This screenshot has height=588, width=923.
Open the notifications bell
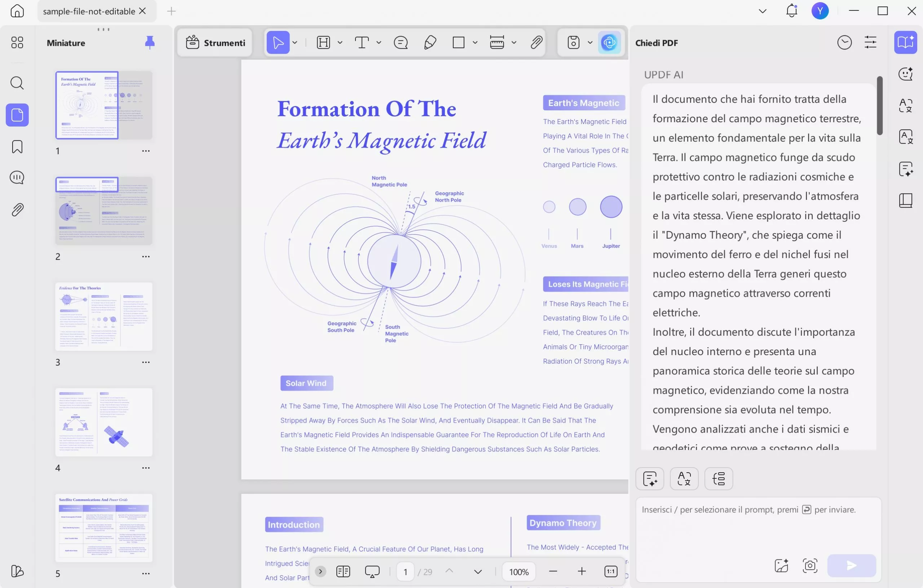[791, 11]
